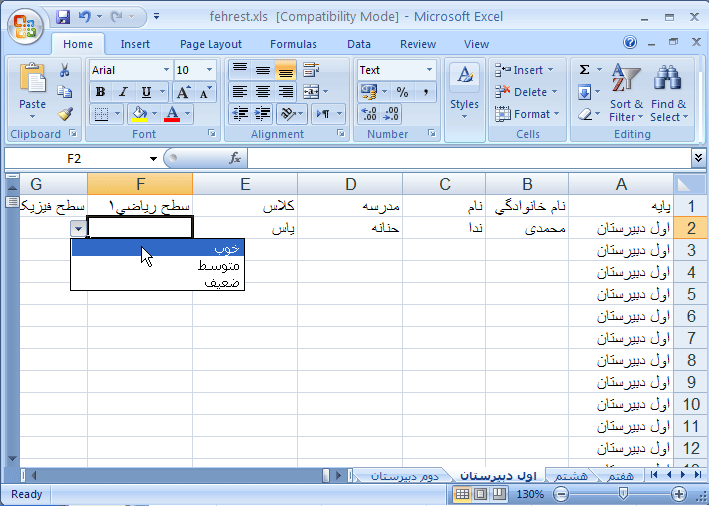Click the Format Painter brush icon
This screenshot has width=709, height=506.
point(65,114)
